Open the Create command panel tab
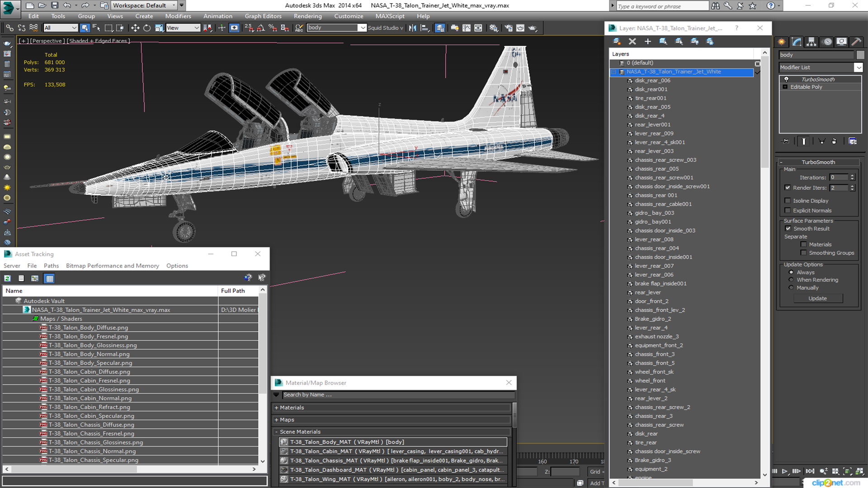The height and width of the screenshot is (488, 868). click(781, 42)
